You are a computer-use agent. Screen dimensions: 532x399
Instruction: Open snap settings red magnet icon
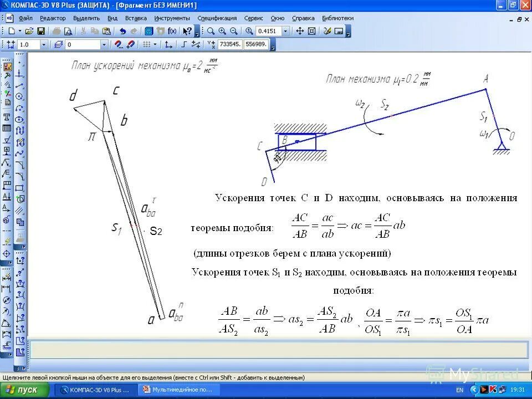[x=118, y=44]
